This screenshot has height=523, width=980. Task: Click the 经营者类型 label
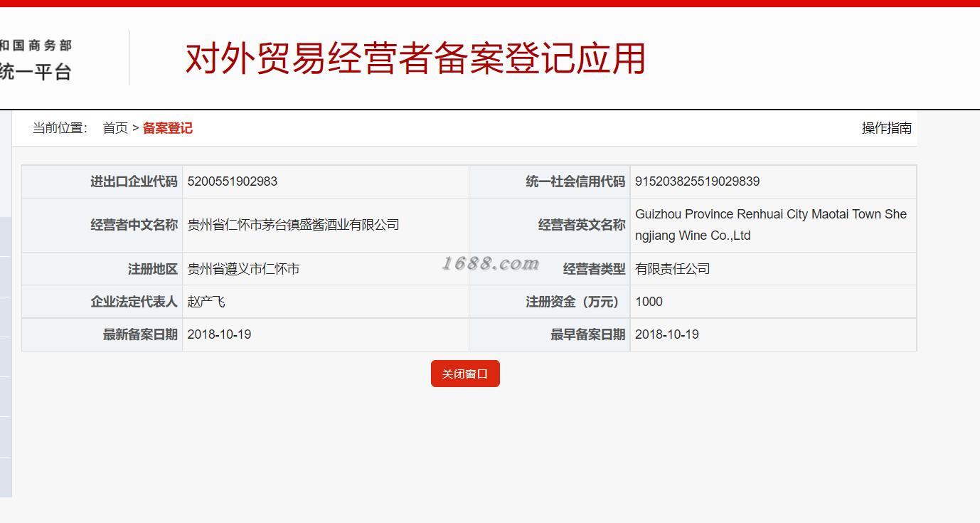pos(595,269)
